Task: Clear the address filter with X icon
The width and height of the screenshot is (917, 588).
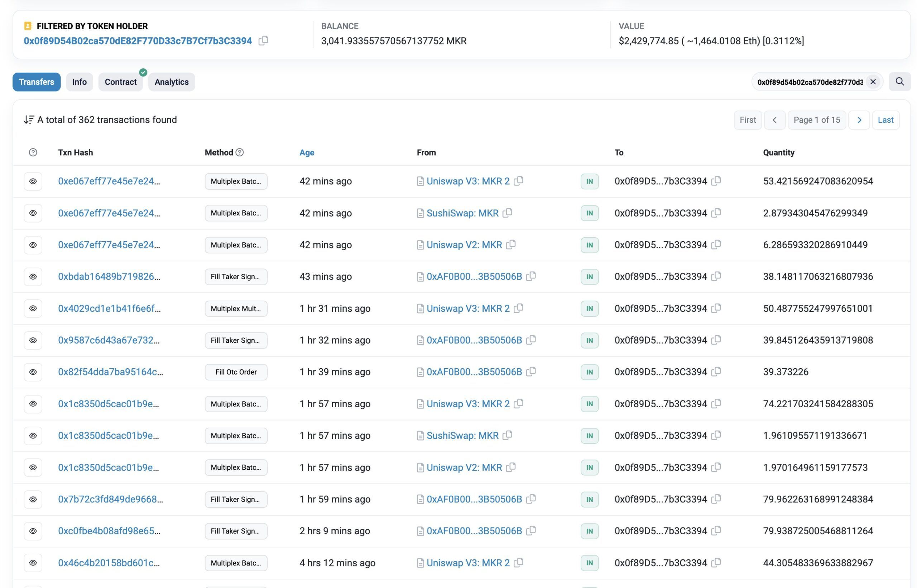Action: [873, 82]
